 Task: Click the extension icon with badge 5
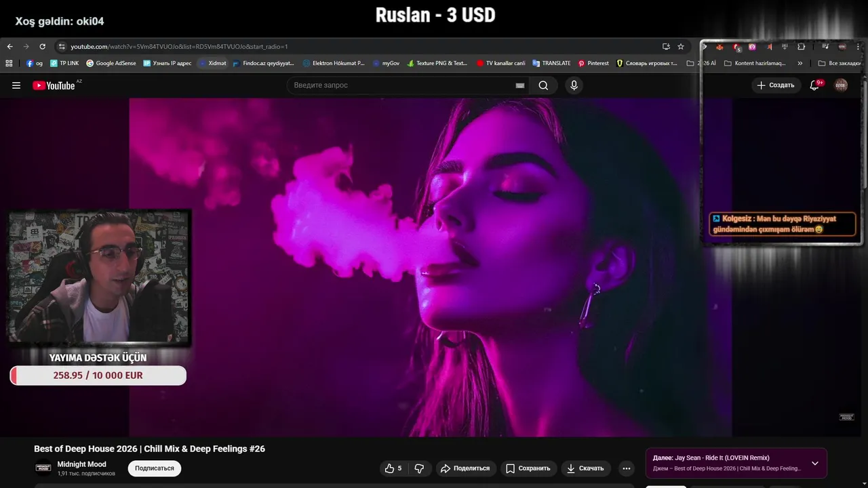(x=736, y=47)
